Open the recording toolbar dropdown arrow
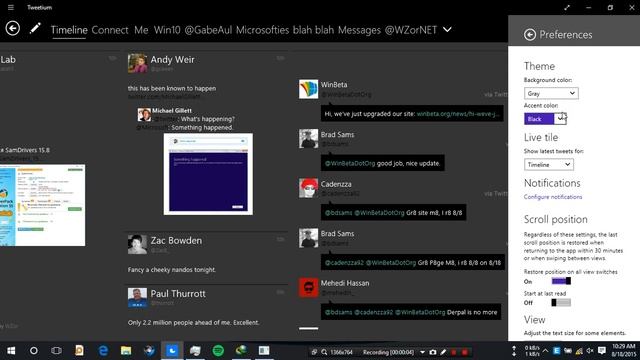Screen dimensions: 640x360 (x=422, y=352)
